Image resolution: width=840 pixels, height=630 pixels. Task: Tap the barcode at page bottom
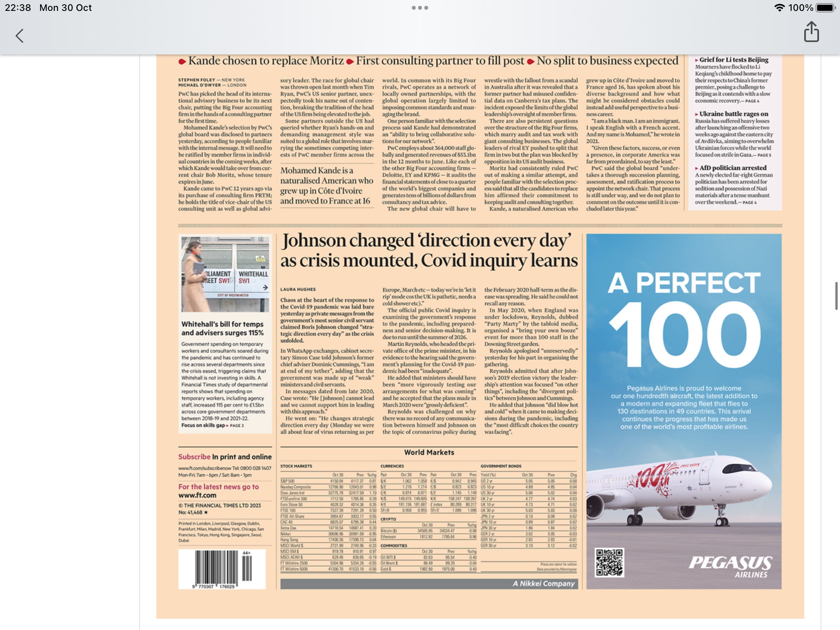tap(222, 569)
